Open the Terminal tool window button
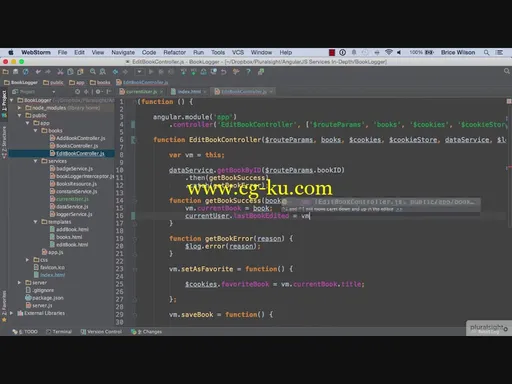The width and height of the screenshot is (512, 384). point(59,332)
